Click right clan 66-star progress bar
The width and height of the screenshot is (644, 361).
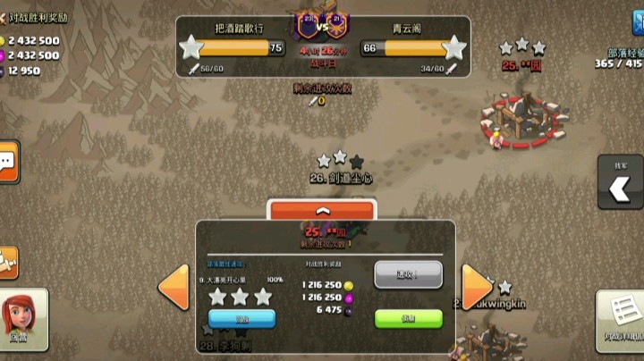click(x=406, y=48)
